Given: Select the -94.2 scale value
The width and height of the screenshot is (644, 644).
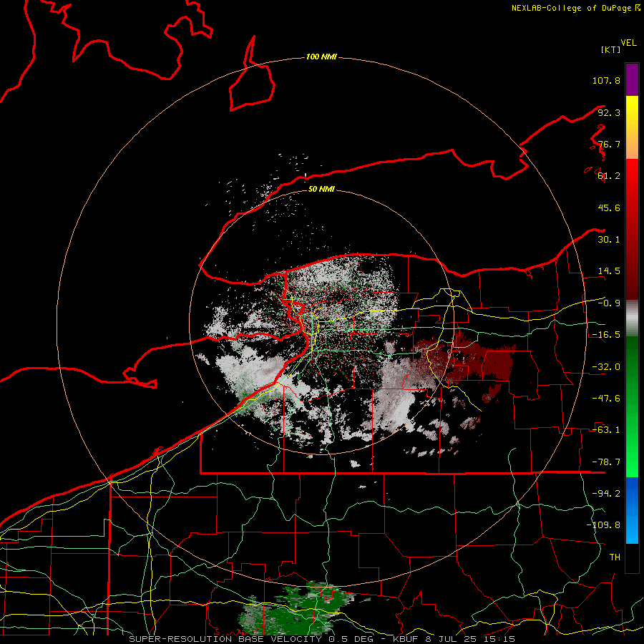Looking at the screenshot, I should [606, 493].
